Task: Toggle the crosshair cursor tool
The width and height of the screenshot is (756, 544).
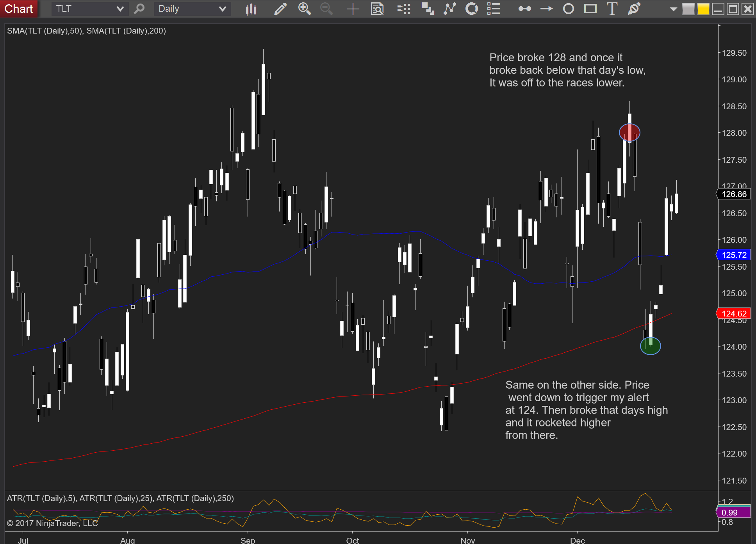Action: tap(353, 9)
